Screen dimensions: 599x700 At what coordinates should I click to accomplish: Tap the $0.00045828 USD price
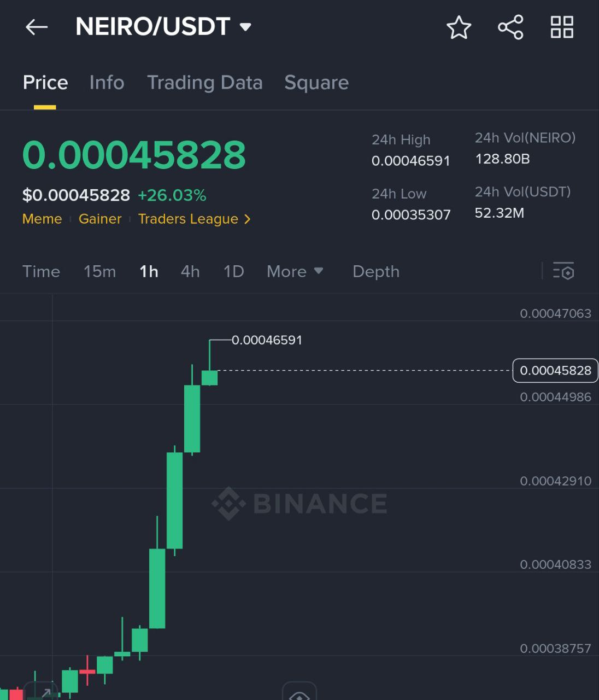pyautogui.click(x=76, y=195)
